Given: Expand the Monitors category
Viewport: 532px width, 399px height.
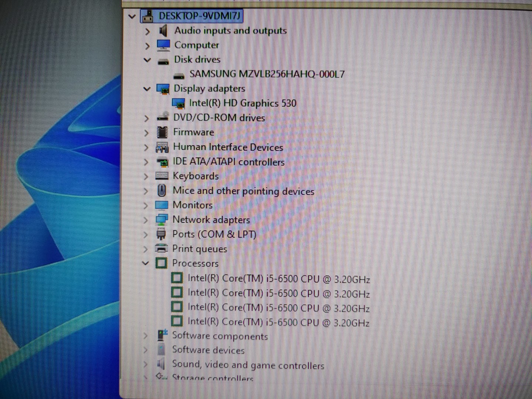Looking at the screenshot, I should pyautogui.click(x=146, y=205).
